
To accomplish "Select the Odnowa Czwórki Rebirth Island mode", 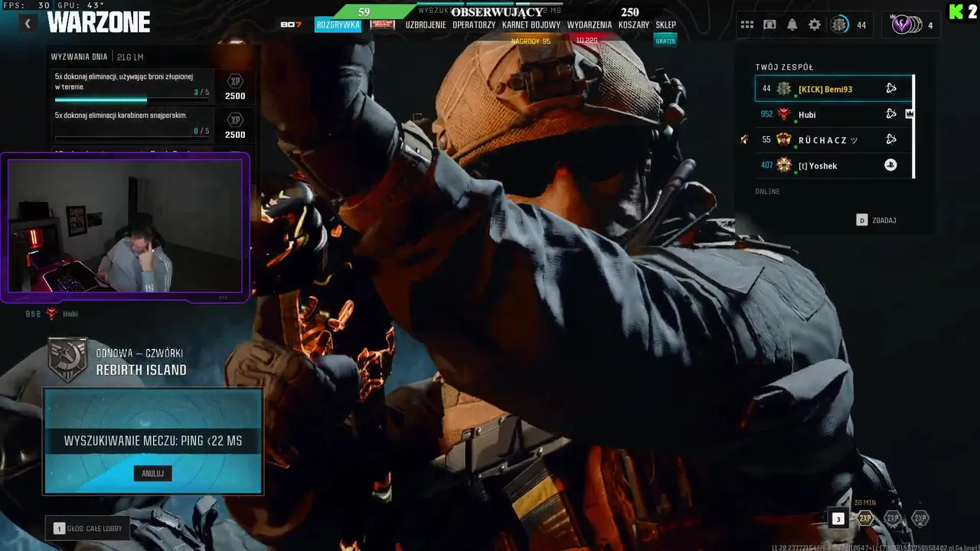I will [142, 361].
